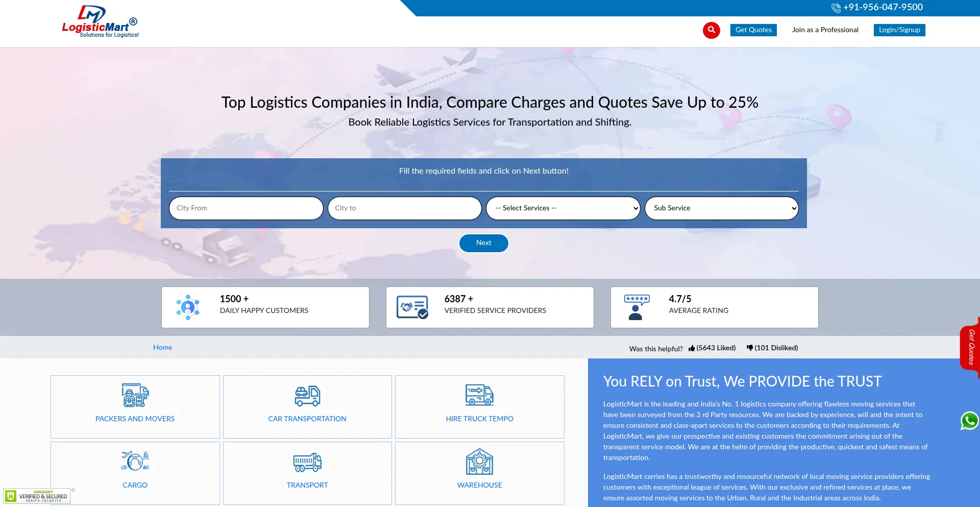Focus the City From field

click(x=246, y=208)
